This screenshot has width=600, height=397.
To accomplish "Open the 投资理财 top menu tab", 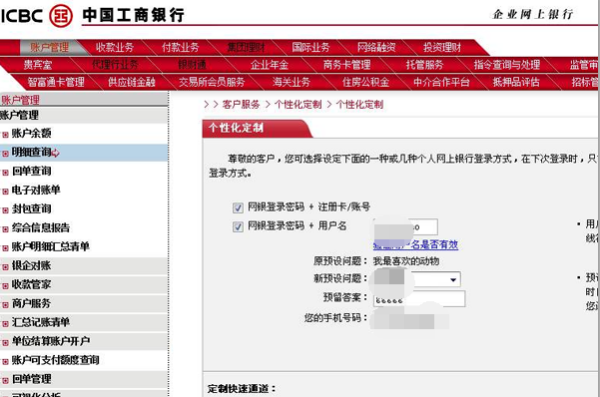I will 442,47.
